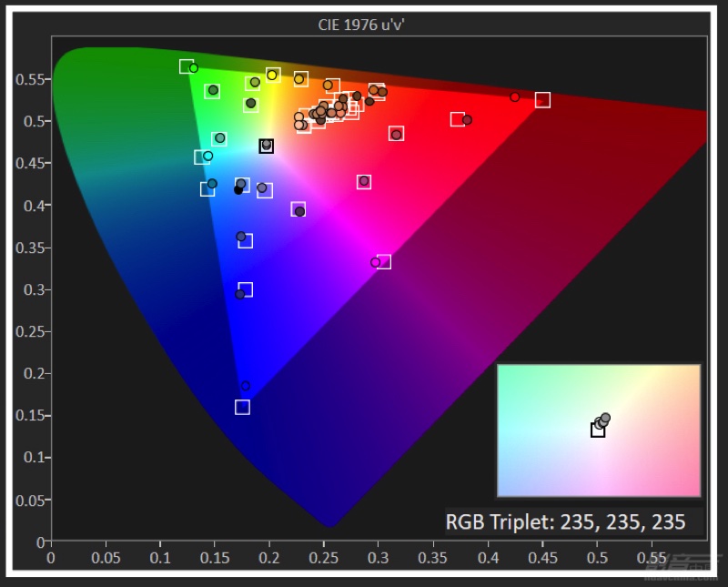Image resolution: width=728 pixels, height=587 pixels.
Task: Click the 0.55 label on the vertical axis
Action: click(x=30, y=79)
